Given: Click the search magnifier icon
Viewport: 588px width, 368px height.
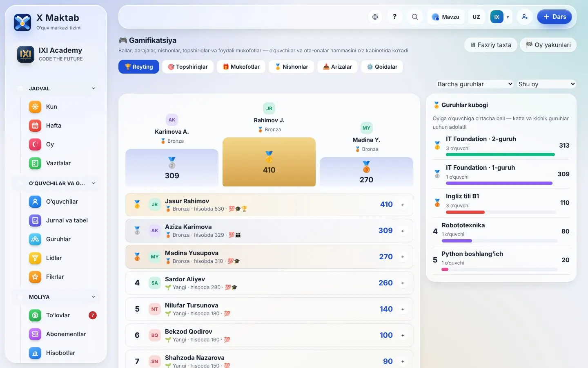Looking at the screenshot, I should 414,17.
